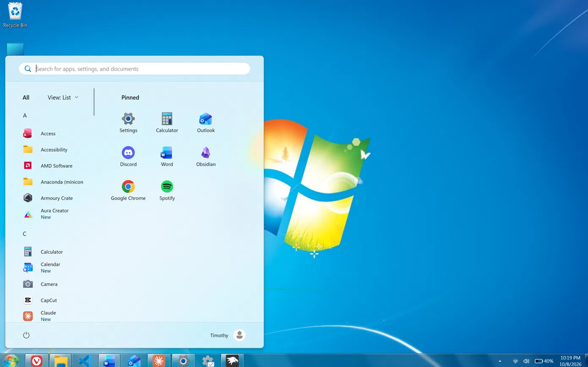
Task: Open the white eagle taskbar icon
Action: click(232, 361)
